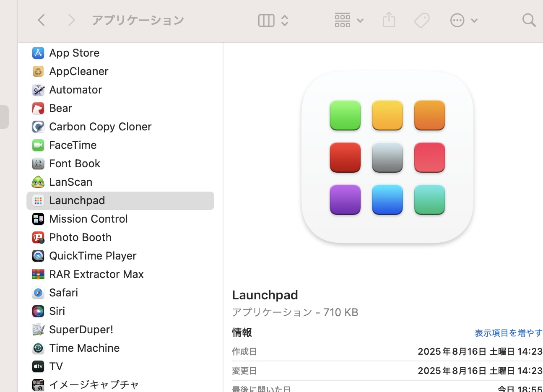The height and width of the screenshot is (392, 543).
Task: Select the App Store name
Action: 74,53
